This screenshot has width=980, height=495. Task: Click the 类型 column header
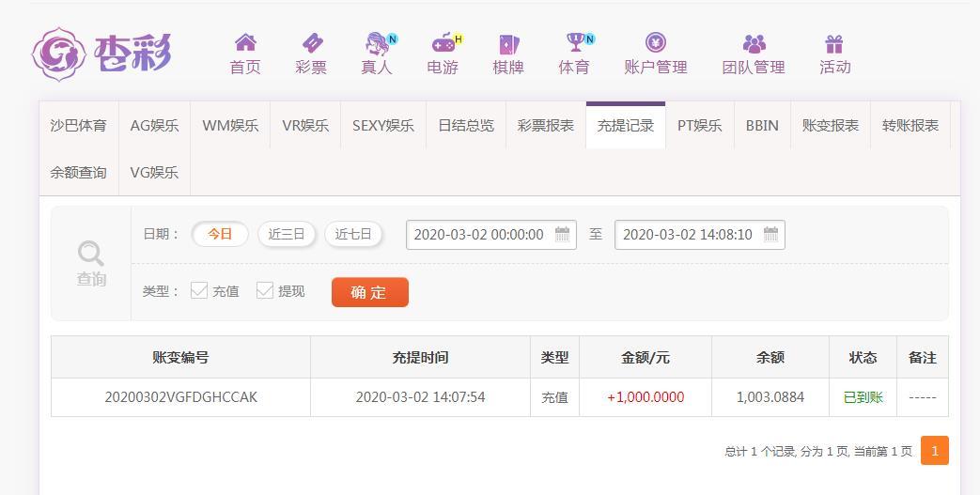(x=554, y=358)
